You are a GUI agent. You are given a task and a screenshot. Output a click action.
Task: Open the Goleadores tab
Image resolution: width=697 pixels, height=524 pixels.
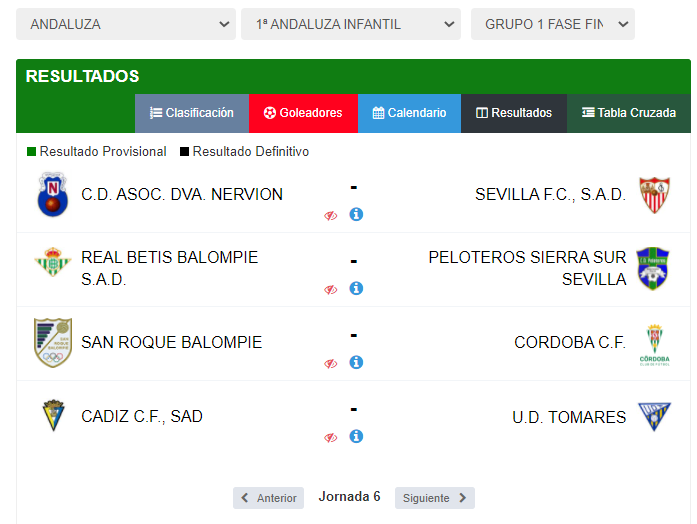tap(303, 113)
